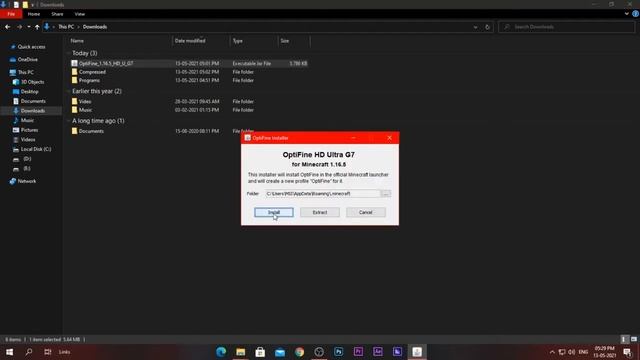Select the Music folder in file list
The image size is (640, 360).
click(x=85, y=110)
